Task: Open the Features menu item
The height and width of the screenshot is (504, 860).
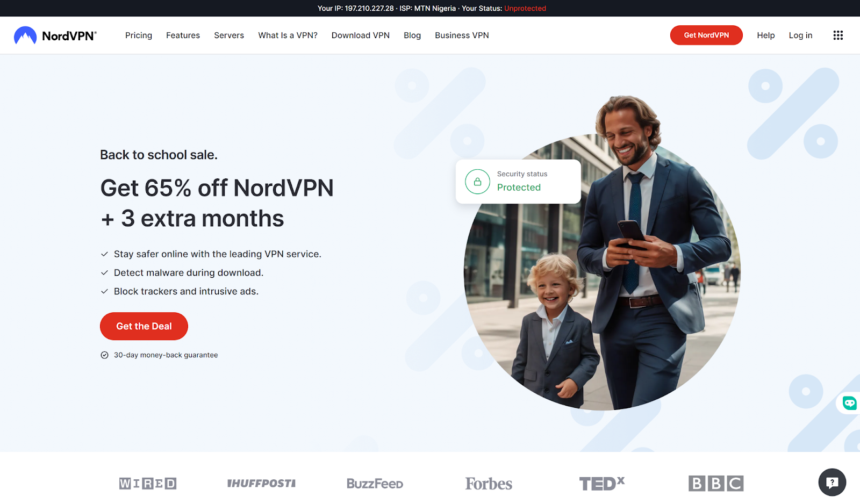Action: click(x=183, y=35)
